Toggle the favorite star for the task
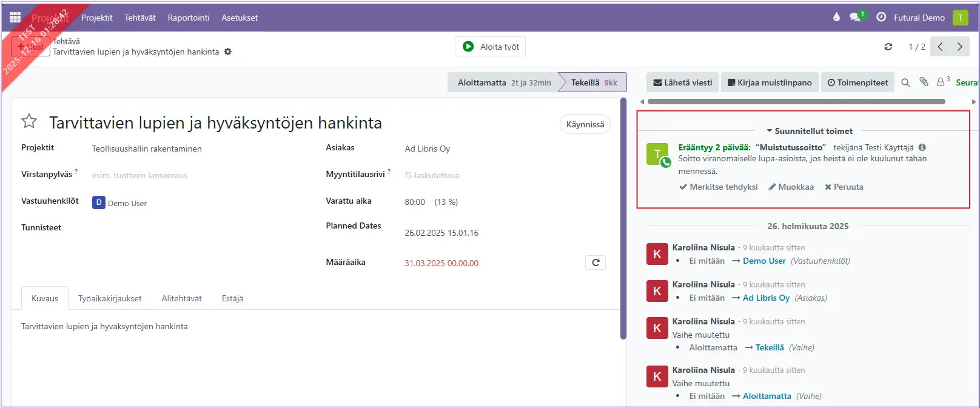 (29, 121)
